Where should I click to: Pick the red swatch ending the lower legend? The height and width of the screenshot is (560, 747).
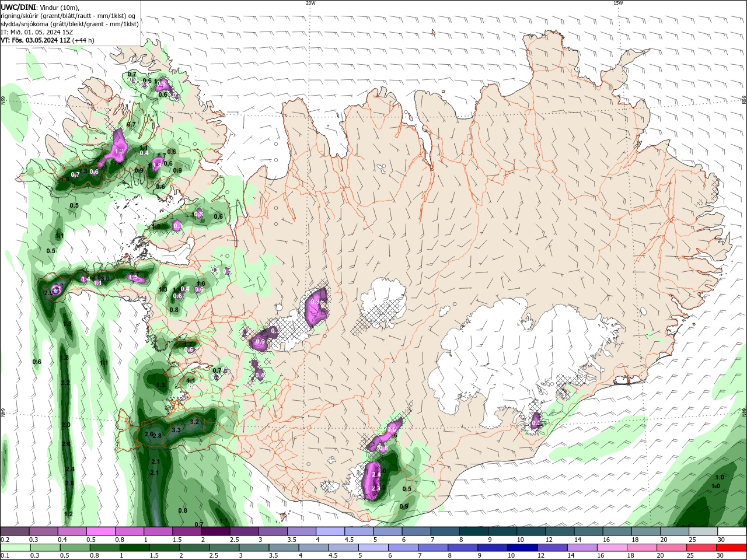[731, 548]
